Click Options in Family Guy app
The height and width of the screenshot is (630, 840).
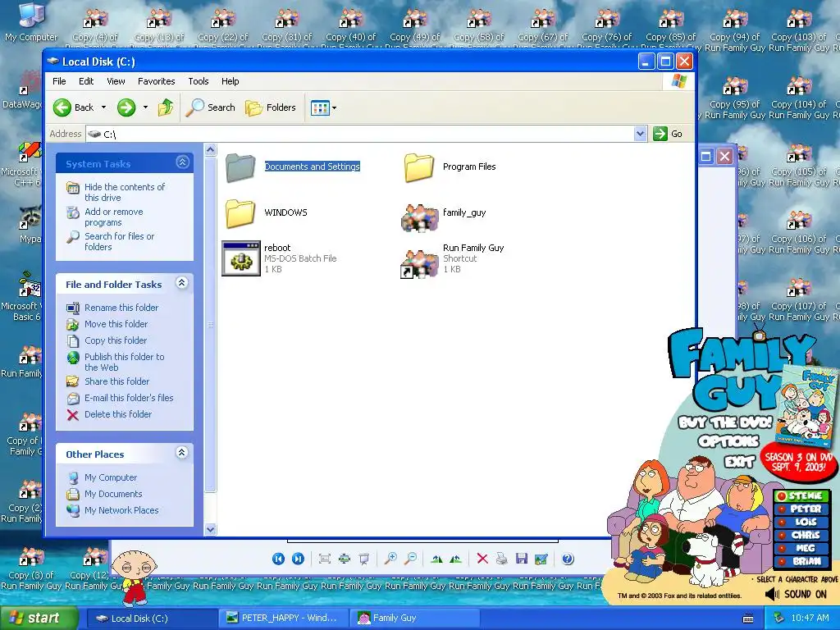(x=728, y=441)
